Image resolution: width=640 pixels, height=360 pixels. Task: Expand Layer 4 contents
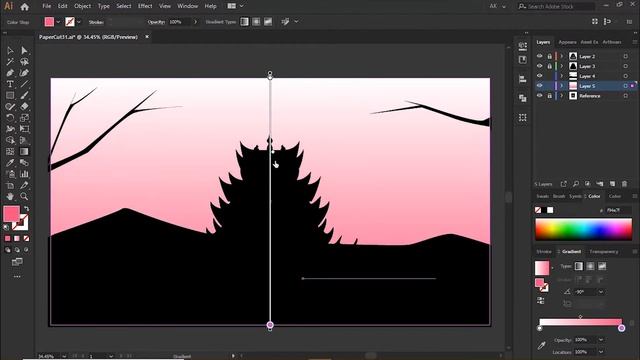tap(562, 76)
